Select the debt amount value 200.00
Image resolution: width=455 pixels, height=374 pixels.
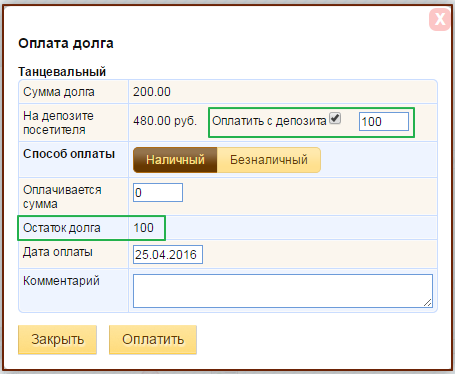coord(152,92)
